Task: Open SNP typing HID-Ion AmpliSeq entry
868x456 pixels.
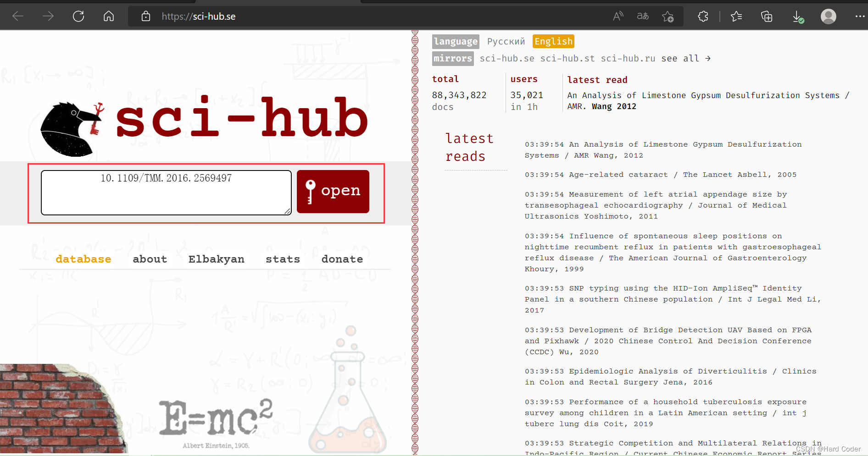Action: tap(673, 299)
